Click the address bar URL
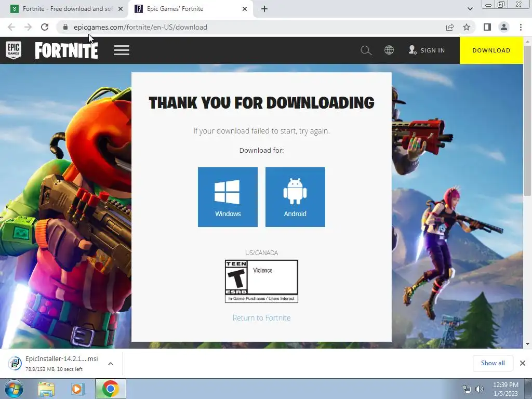Image resolution: width=532 pixels, height=399 pixels. click(140, 27)
